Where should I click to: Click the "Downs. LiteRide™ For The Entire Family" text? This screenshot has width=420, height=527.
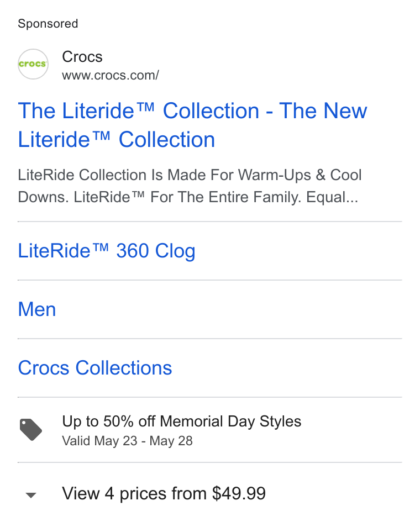159,197
